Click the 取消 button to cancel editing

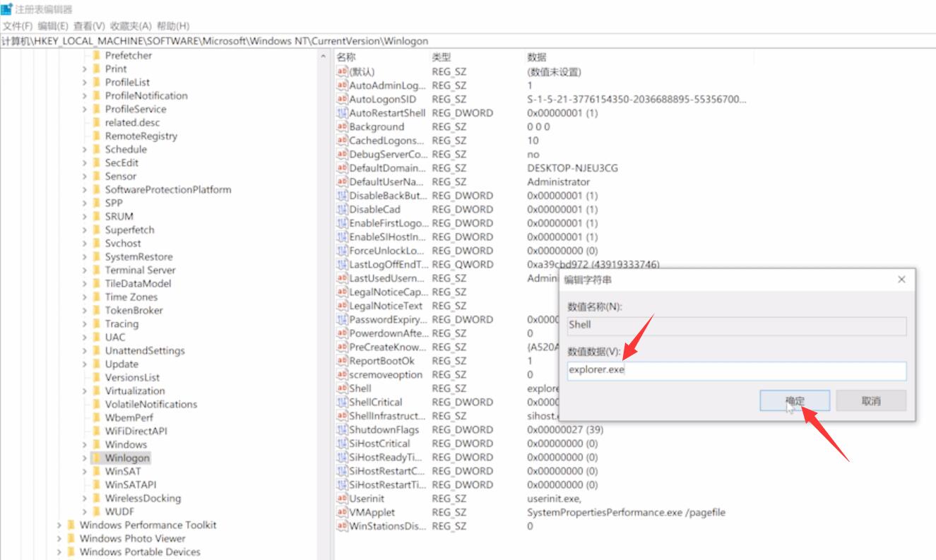[x=872, y=399]
